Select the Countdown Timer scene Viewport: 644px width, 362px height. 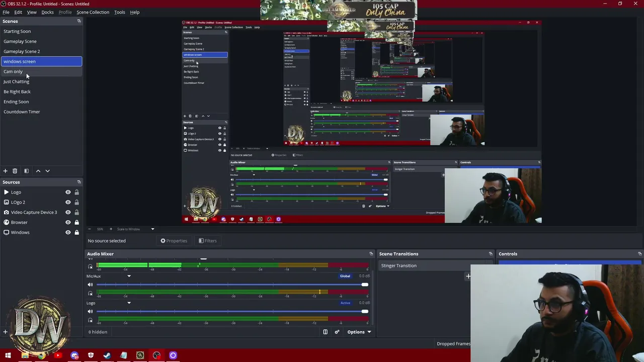click(x=41, y=112)
